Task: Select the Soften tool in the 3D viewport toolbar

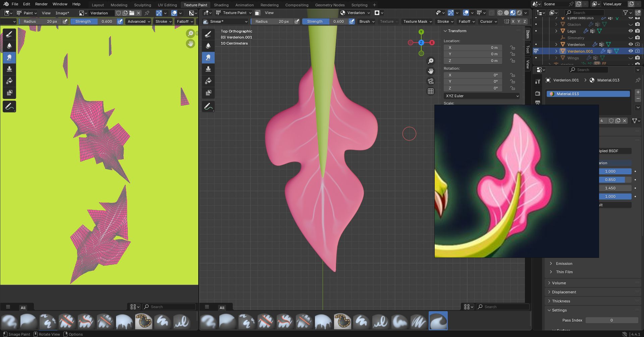Action: pos(208,46)
